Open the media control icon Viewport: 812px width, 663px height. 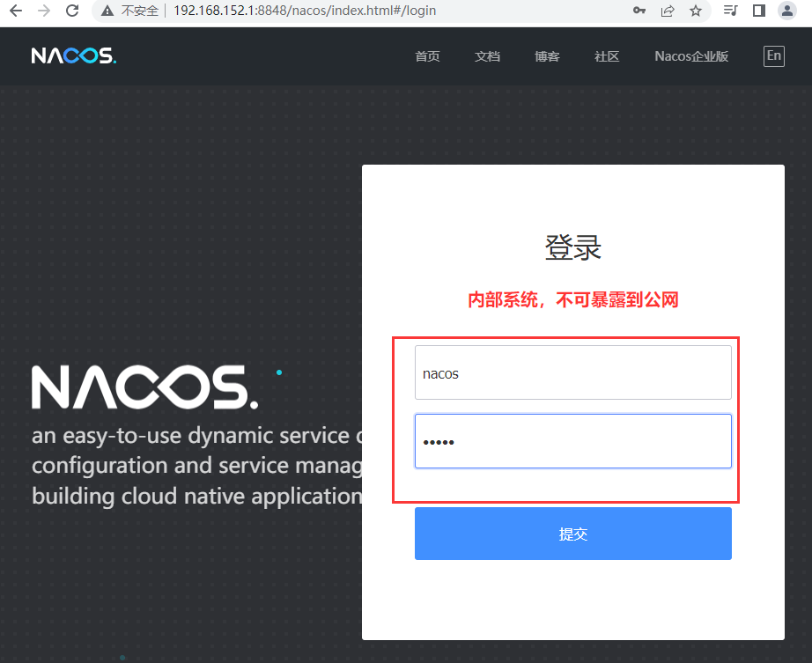coord(730,11)
